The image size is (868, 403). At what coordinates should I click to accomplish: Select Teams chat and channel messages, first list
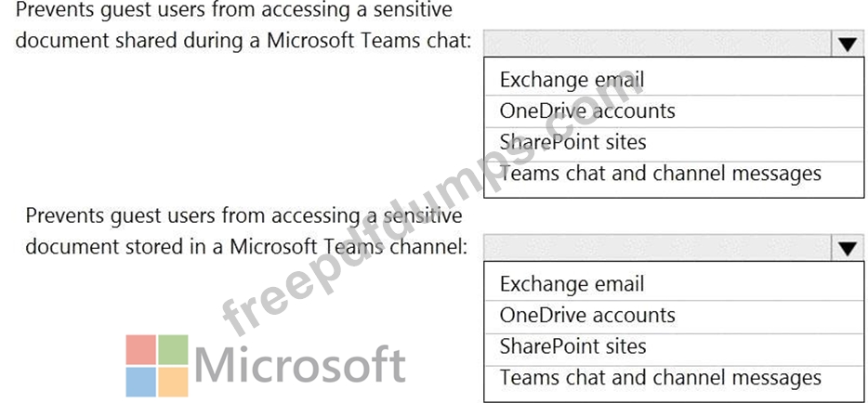674,175
